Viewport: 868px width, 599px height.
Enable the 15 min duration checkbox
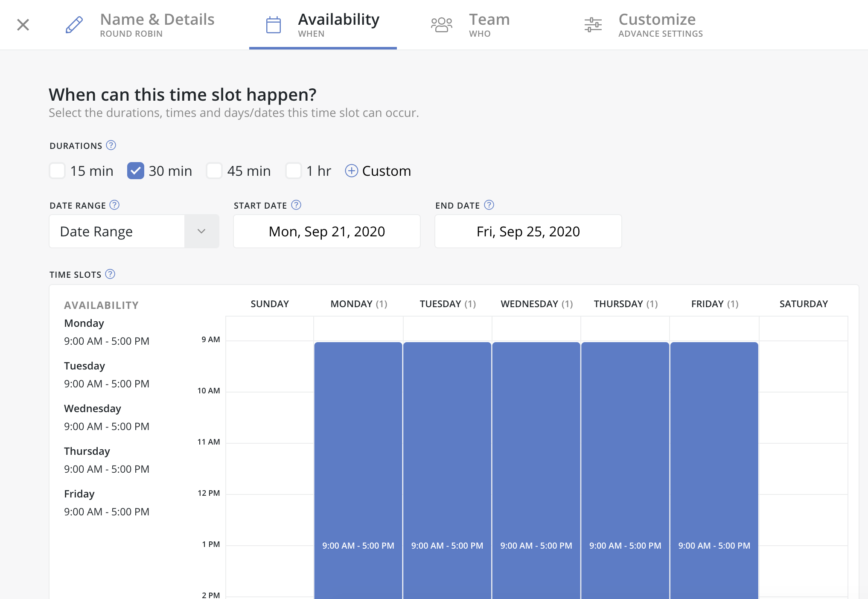(x=57, y=170)
